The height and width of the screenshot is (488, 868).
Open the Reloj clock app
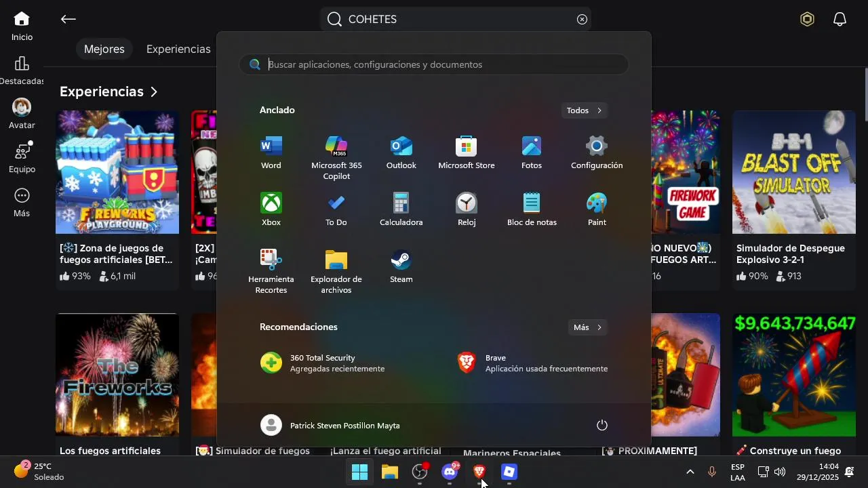(467, 210)
